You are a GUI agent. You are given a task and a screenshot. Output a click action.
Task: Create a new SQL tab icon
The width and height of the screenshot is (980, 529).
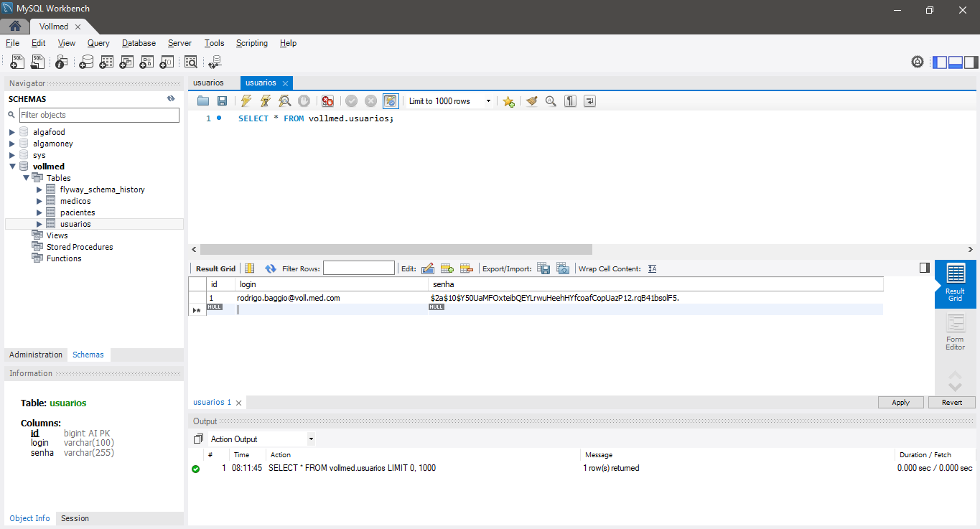(17, 62)
